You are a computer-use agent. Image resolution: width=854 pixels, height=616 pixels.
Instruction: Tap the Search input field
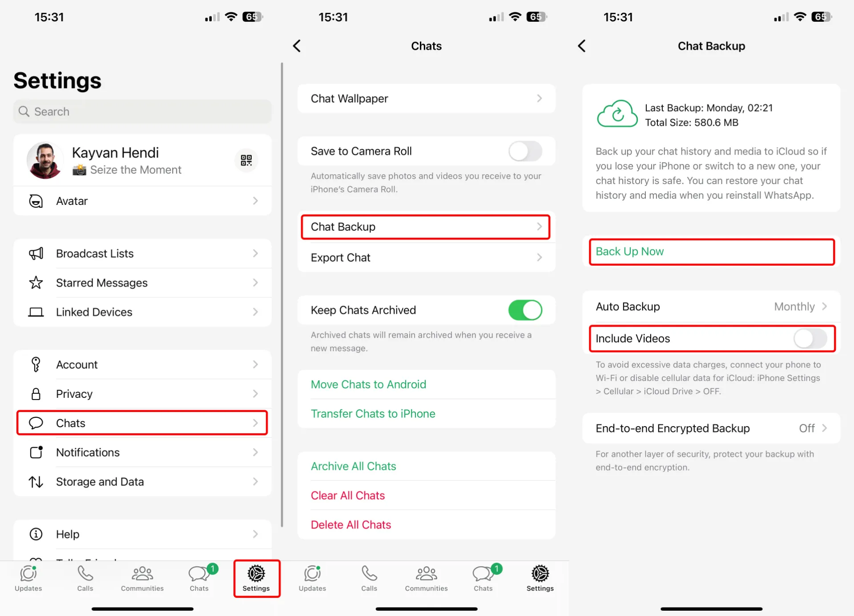point(142,111)
